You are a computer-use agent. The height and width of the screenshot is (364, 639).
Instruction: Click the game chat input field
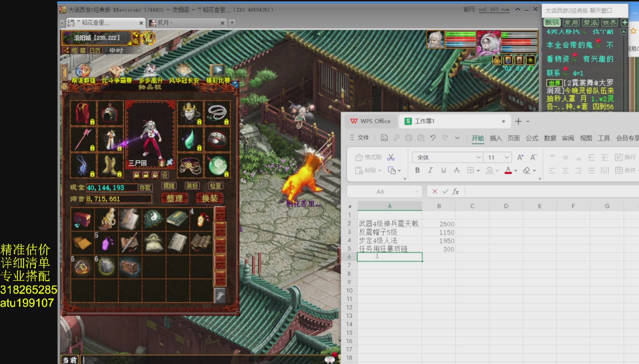[x=203, y=360]
